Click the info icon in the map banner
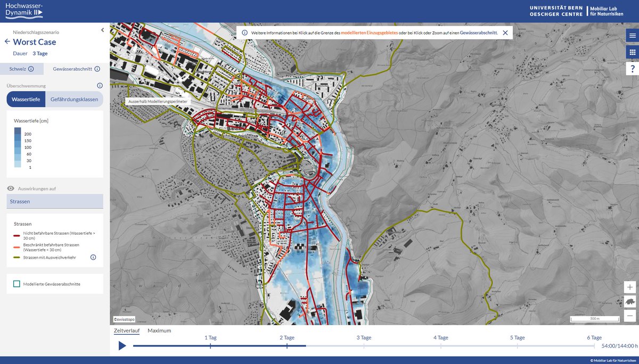Screen dimensions: 639x364 (x=244, y=32)
